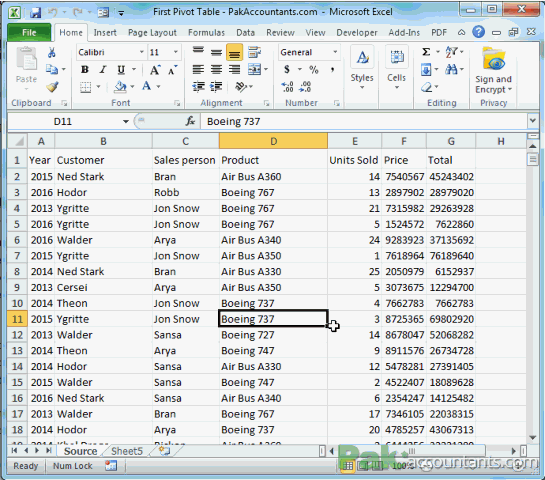
Task: Click the Orientation text angle icon
Action: (241, 87)
